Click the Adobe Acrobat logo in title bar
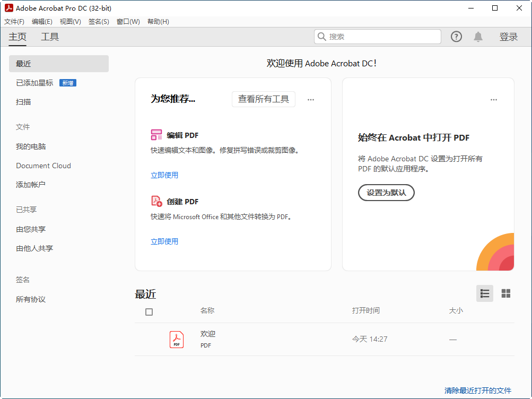The height and width of the screenshot is (399, 532). click(x=8, y=8)
